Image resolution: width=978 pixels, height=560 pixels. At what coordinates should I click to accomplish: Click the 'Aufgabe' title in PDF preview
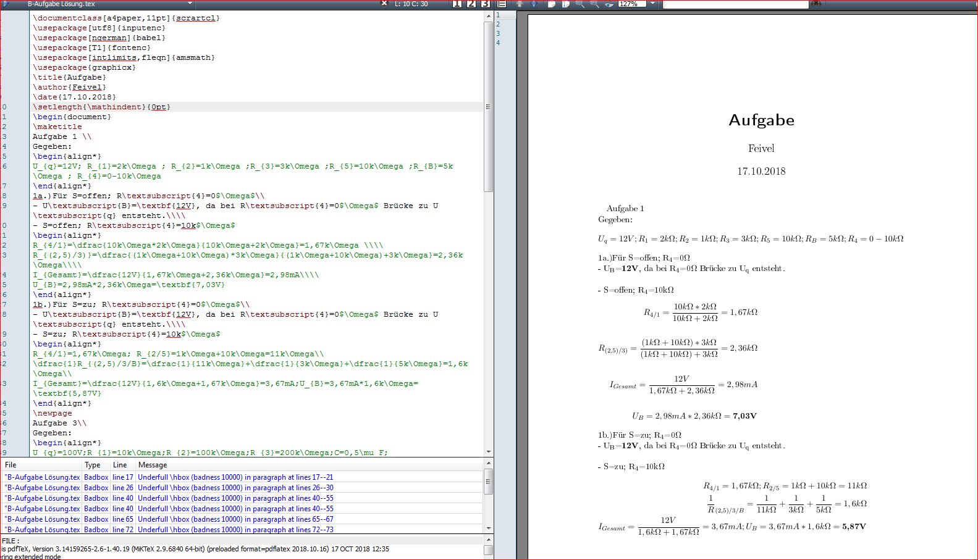(x=761, y=120)
